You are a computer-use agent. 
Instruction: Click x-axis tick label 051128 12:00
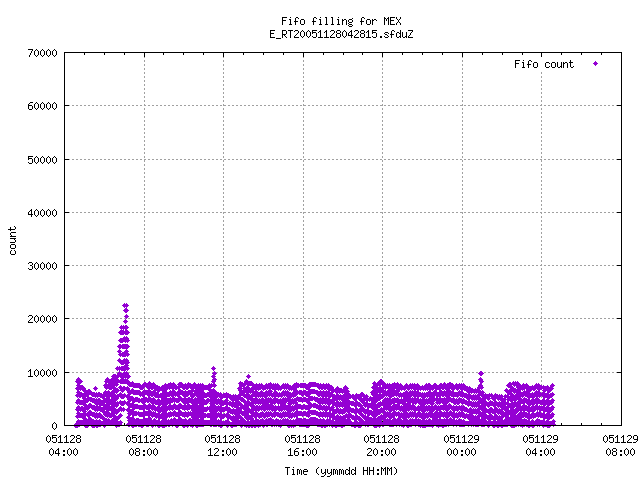pos(222,446)
